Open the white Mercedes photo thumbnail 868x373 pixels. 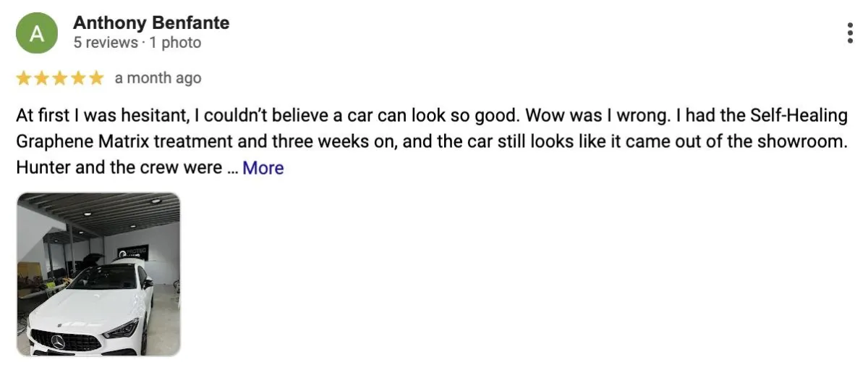coord(98,274)
